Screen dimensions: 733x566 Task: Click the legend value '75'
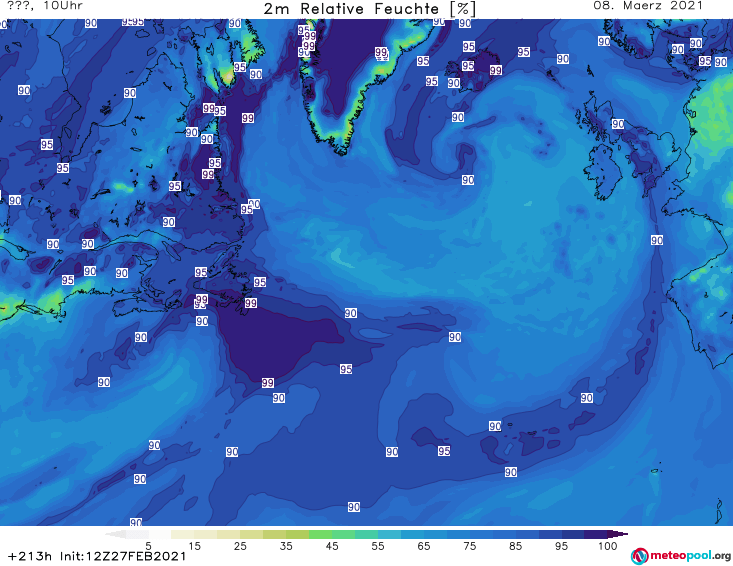click(470, 546)
